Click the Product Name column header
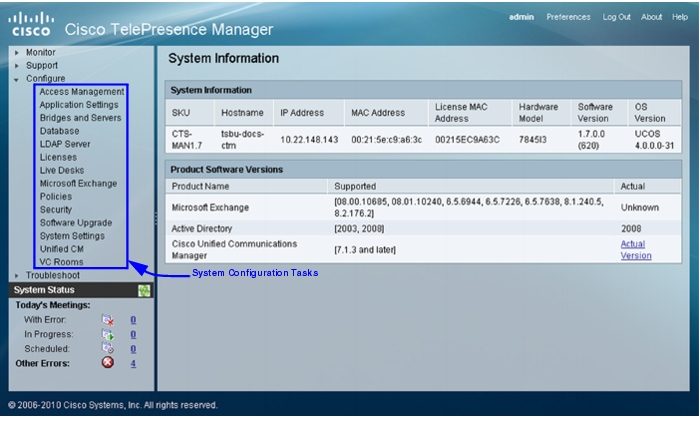The height and width of the screenshot is (431, 699). (x=246, y=186)
